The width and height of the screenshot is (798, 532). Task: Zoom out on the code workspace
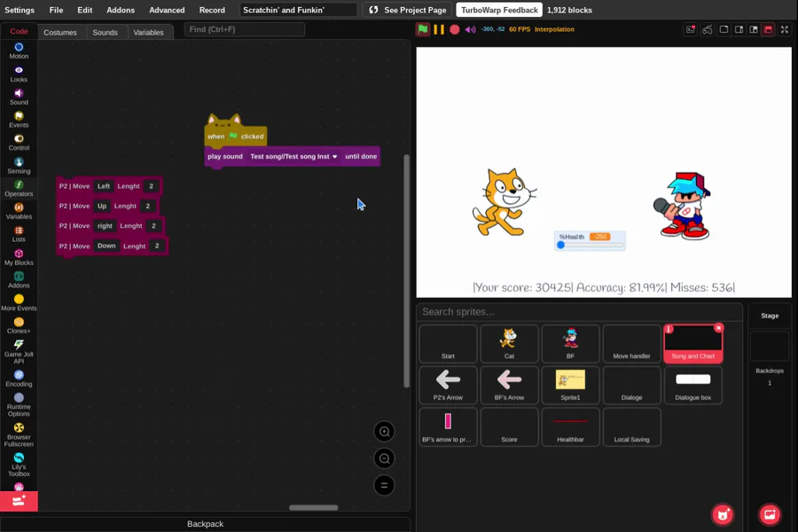(384, 458)
